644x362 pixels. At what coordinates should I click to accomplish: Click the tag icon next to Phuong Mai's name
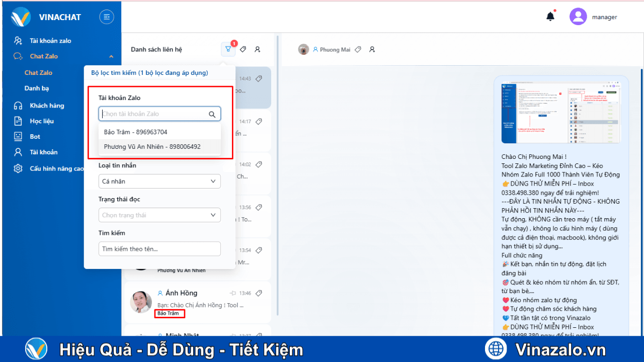[x=358, y=49]
